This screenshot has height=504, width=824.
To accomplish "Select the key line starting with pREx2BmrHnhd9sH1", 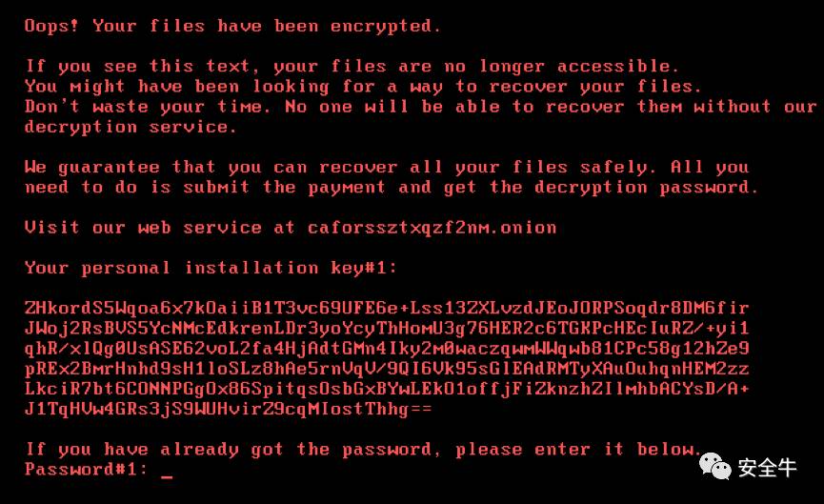I will [387, 368].
